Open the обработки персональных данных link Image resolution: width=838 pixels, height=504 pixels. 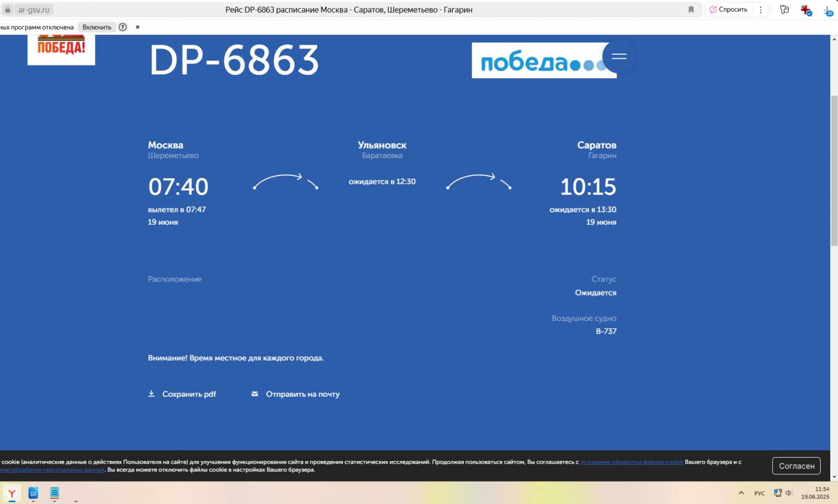[53, 470]
